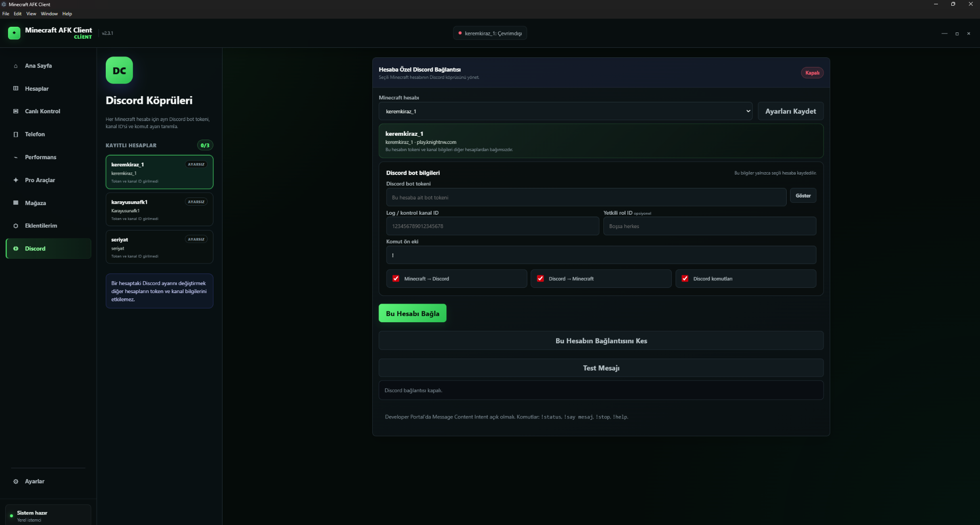
Task: Click the Performans graph icon
Action: 16,157
